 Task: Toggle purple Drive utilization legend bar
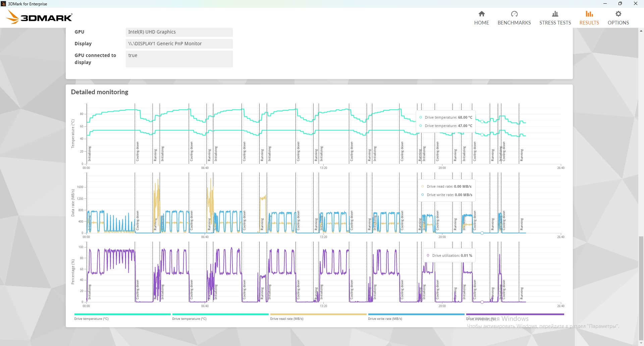pyautogui.click(x=515, y=314)
